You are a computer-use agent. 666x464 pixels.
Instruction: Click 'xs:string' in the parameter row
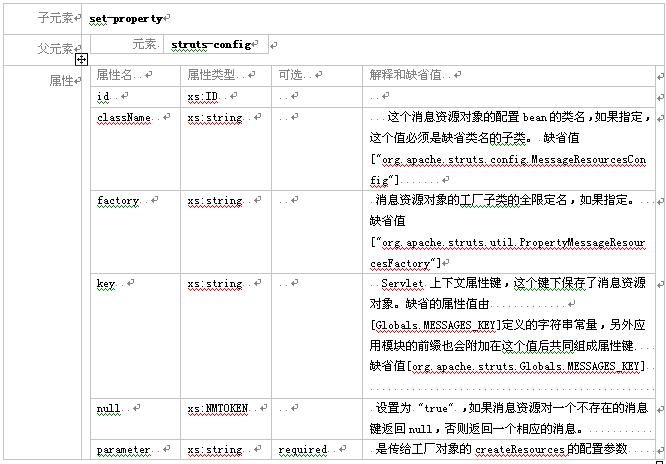(215, 450)
